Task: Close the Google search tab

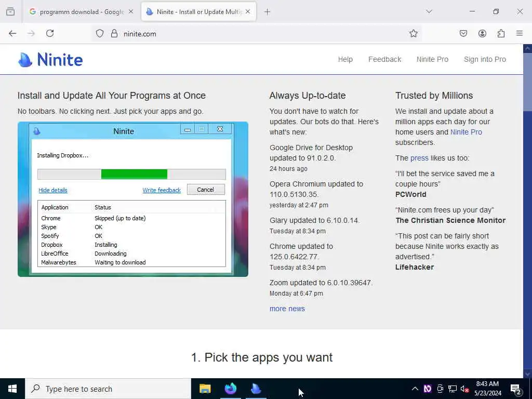Action: pyautogui.click(x=131, y=11)
